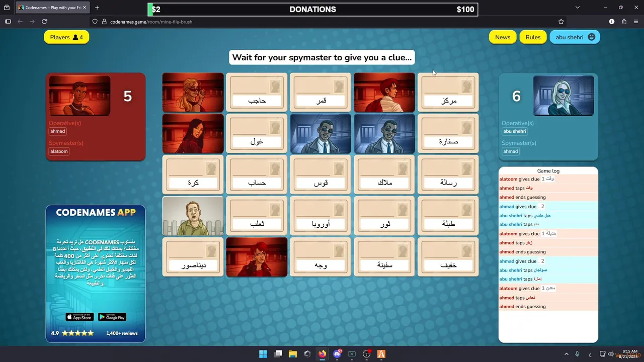Click the donations progress bar
The image size is (644, 362).
click(x=313, y=10)
